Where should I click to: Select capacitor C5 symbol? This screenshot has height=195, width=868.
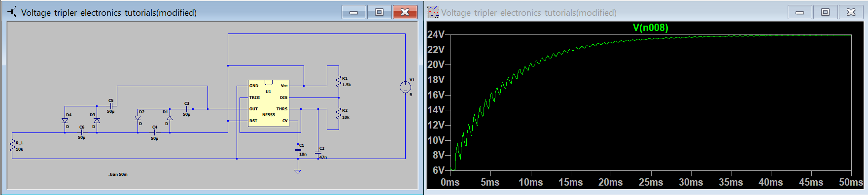(111, 106)
